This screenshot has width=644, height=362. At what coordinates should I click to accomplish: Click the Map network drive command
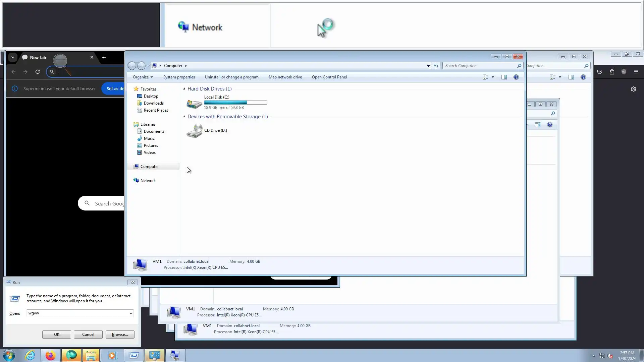285,77
